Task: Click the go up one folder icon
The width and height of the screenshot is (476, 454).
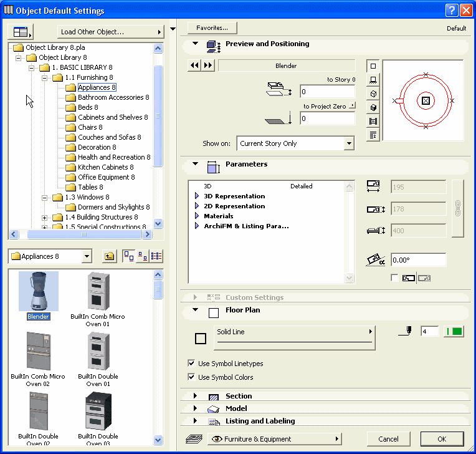Action: pyautogui.click(x=109, y=256)
